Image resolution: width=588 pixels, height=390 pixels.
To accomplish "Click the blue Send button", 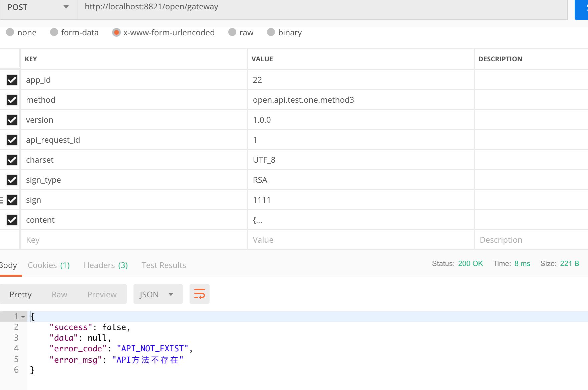I will 581,9.
